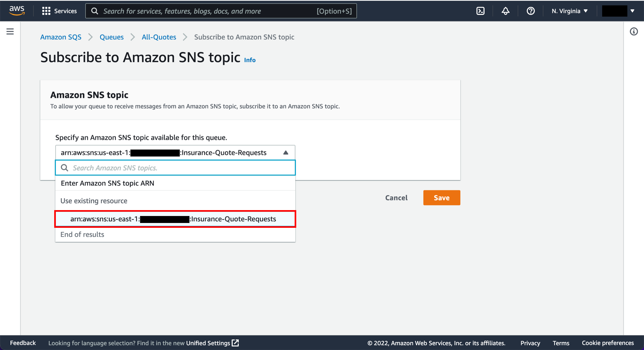
Task: Click the Info hyperlink next to heading
Action: tap(250, 59)
